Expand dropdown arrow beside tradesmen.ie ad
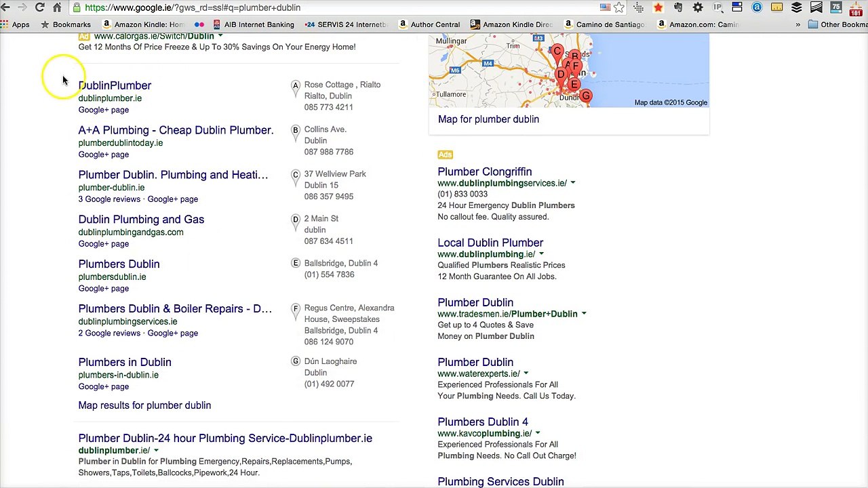 point(583,314)
